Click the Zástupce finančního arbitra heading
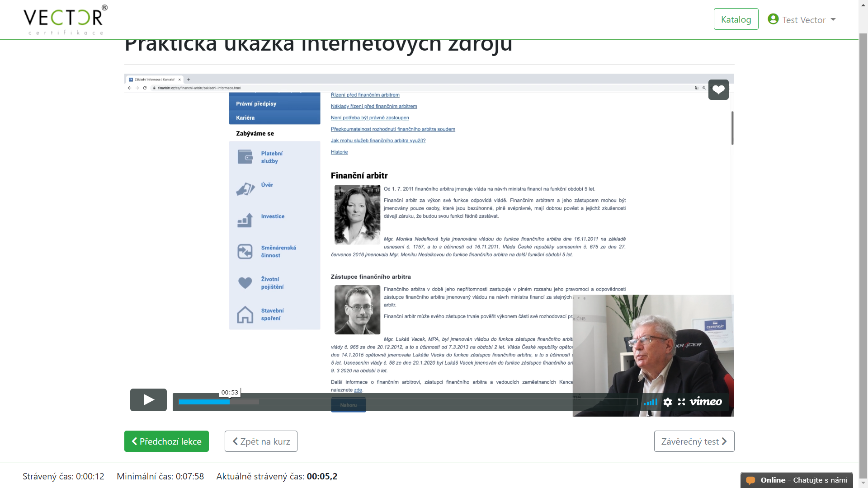The height and width of the screenshot is (488, 868). click(x=371, y=277)
